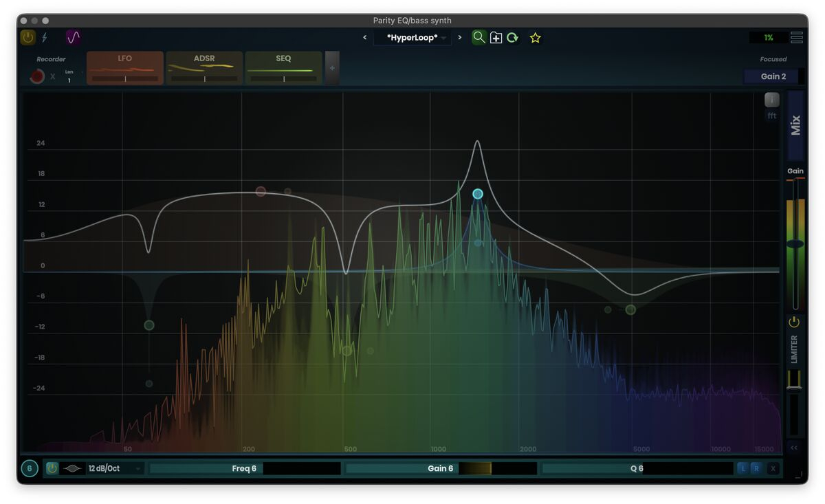Collapse the side panel with double chevron
This screenshot has height=504, width=825.
tap(794, 448)
